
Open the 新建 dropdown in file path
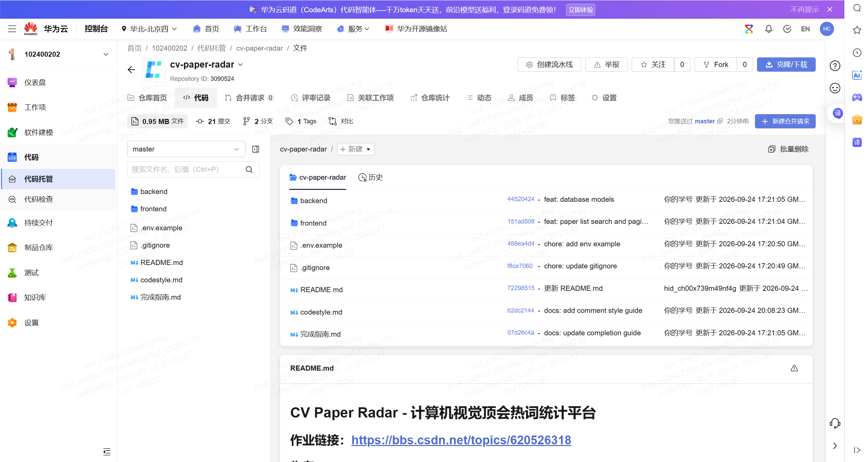355,149
